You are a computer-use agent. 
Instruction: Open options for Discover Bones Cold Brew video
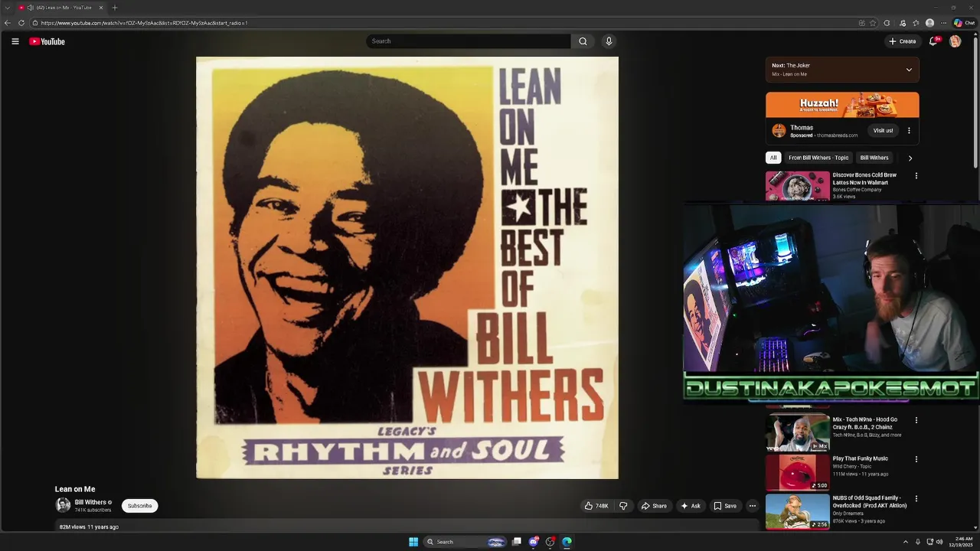click(916, 176)
